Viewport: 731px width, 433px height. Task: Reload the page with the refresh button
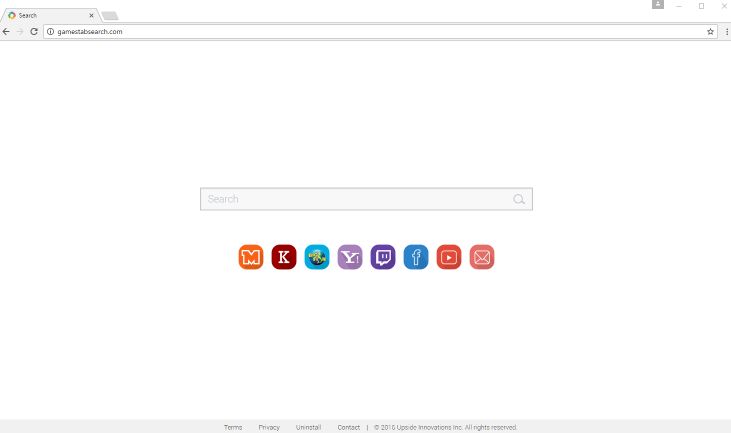(34, 32)
